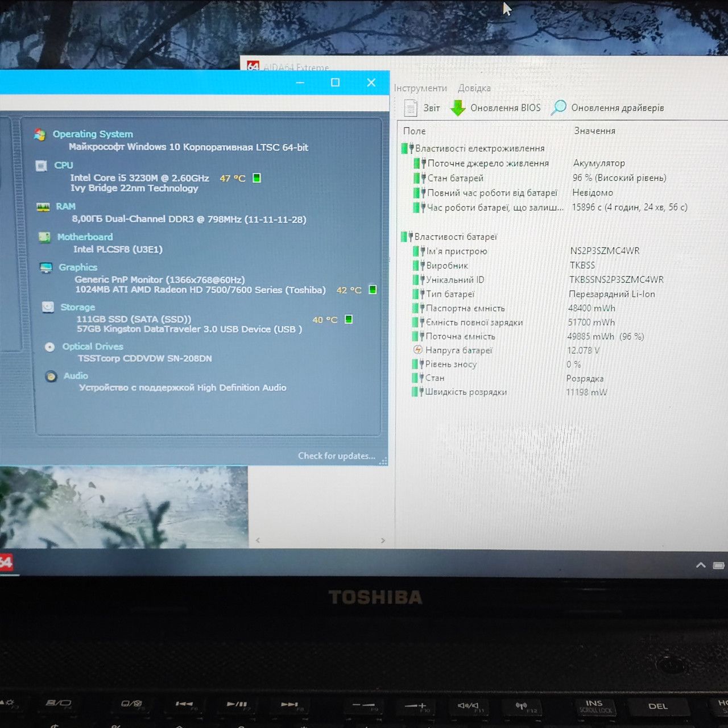Click the Audio speaker icon in Speccy

[x=51, y=376]
